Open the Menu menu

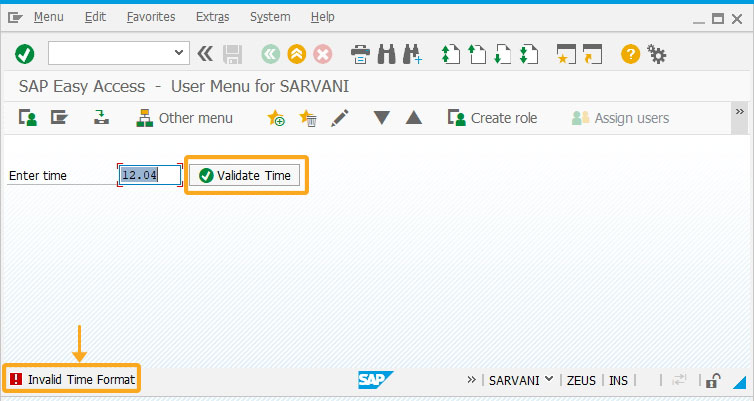[x=49, y=17]
